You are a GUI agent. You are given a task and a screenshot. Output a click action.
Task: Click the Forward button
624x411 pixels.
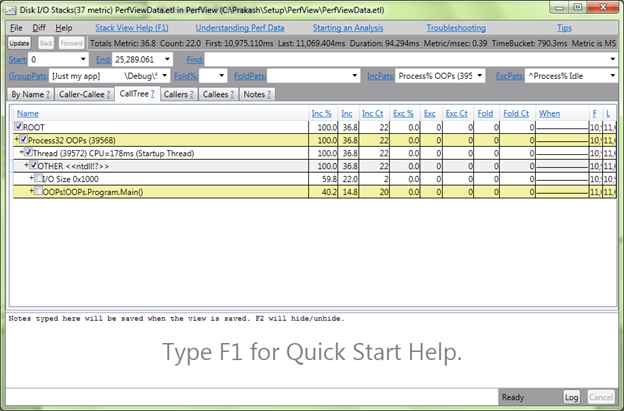click(72, 43)
